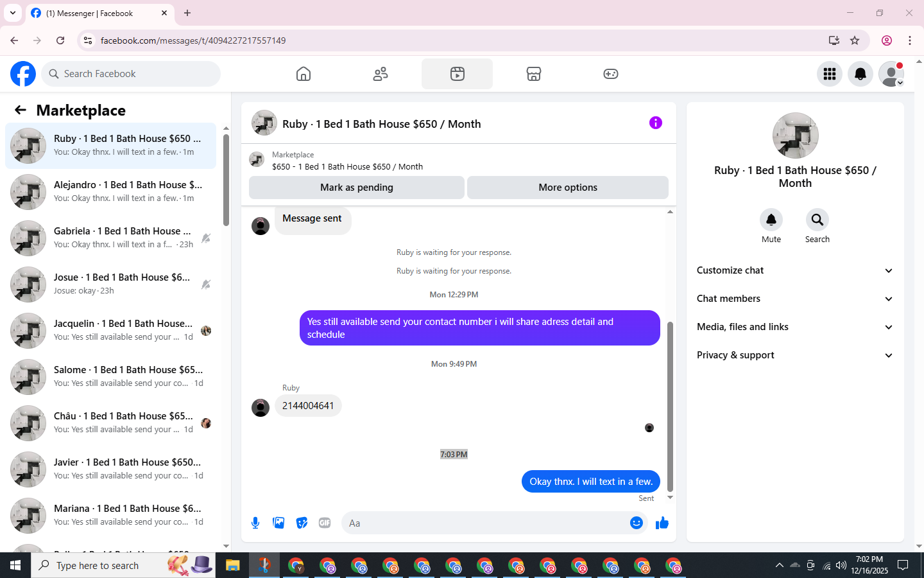Screen dimensions: 924x578
Task: Open the account profile picture menu
Action: click(891, 74)
